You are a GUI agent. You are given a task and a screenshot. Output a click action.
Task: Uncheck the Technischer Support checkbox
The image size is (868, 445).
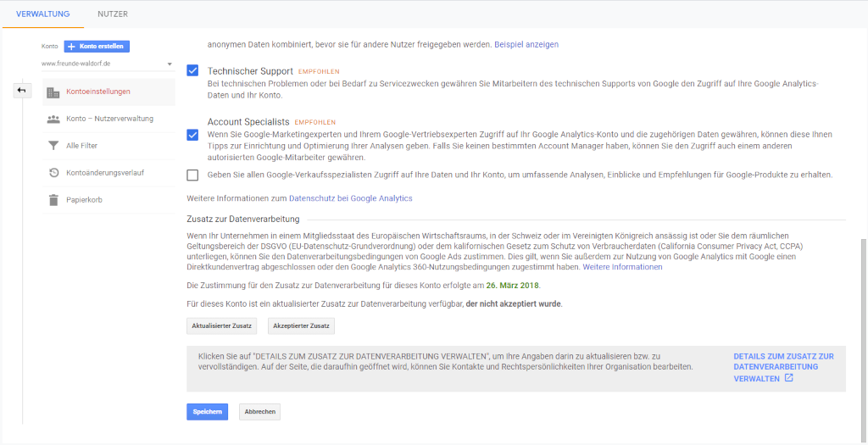pos(192,71)
